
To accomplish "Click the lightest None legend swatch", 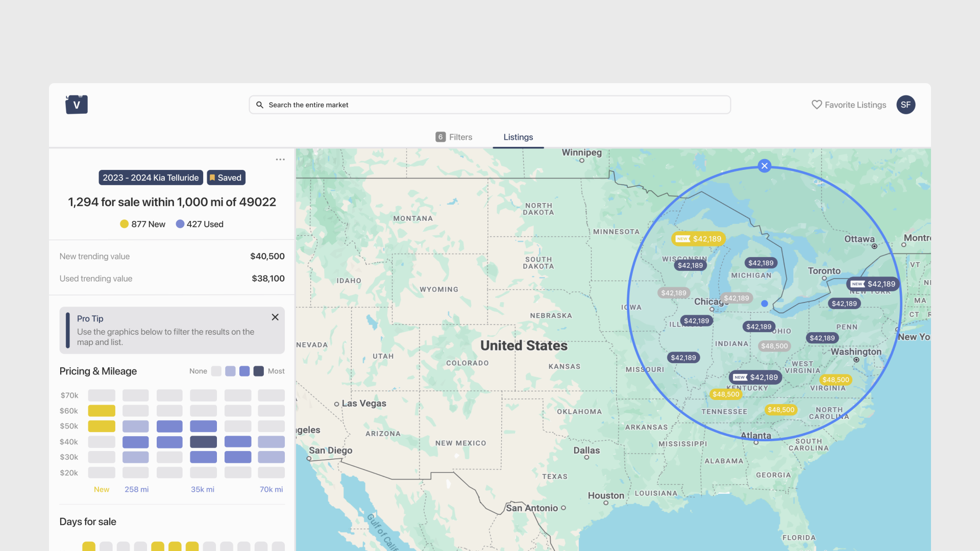I will [x=216, y=371].
